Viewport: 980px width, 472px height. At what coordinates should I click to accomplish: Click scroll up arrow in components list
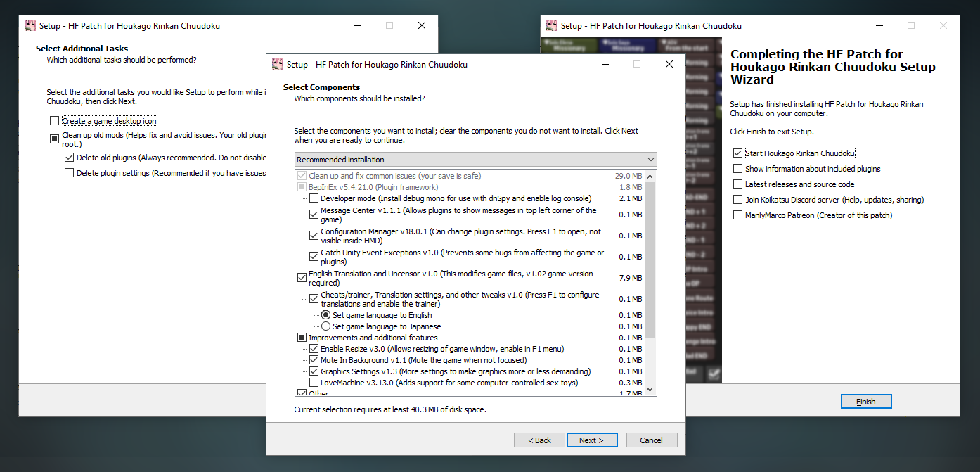[650, 177]
